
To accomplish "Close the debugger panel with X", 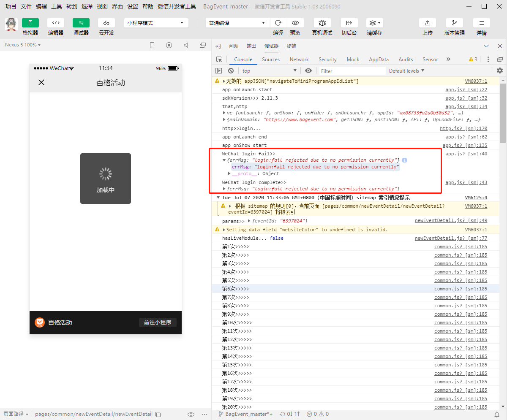I will click(x=500, y=46).
